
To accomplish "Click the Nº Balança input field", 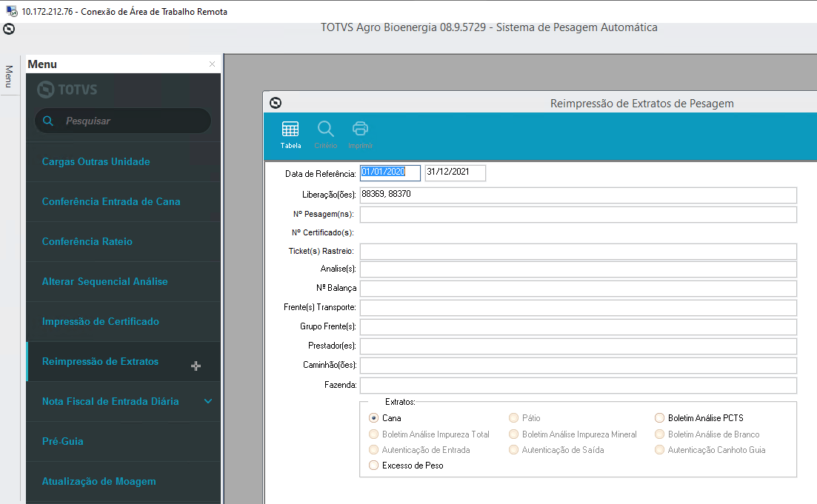I will (x=578, y=289).
